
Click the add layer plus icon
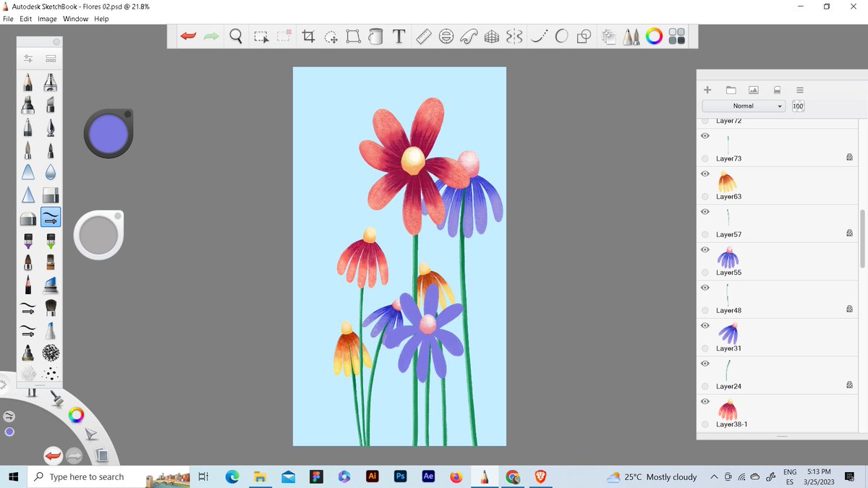click(707, 90)
